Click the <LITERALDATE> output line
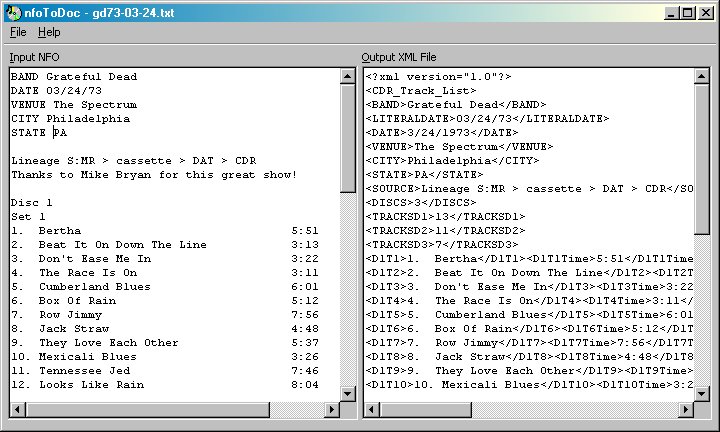This screenshot has height=432, width=720. pos(487,119)
